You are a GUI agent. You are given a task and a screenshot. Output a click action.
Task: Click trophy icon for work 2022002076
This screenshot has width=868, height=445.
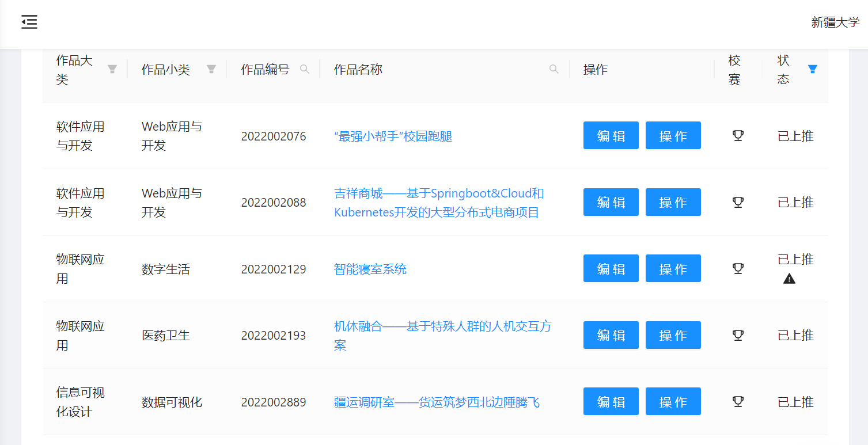click(738, 136)
